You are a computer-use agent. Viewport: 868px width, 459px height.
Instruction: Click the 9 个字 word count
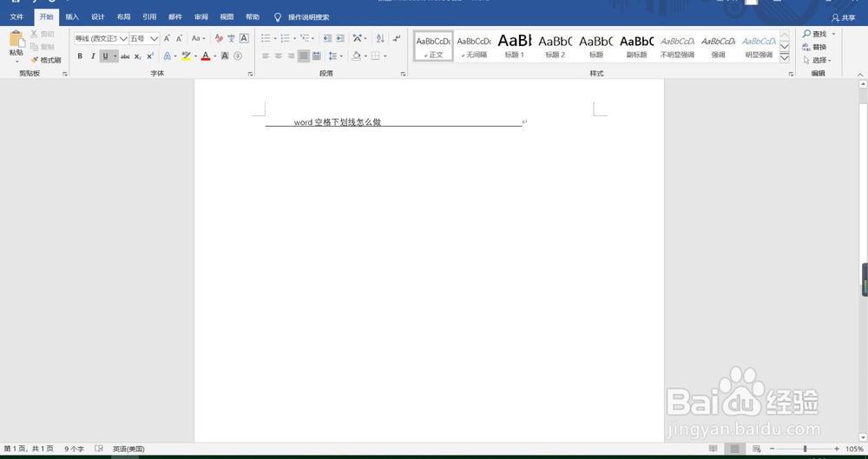(x=74, y=449)
